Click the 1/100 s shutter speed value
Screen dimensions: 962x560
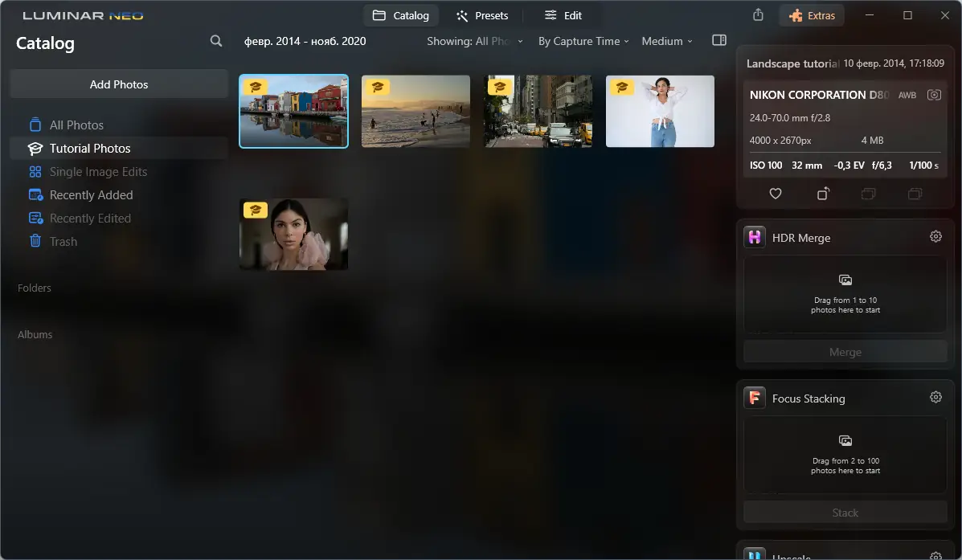click(924, 165)
